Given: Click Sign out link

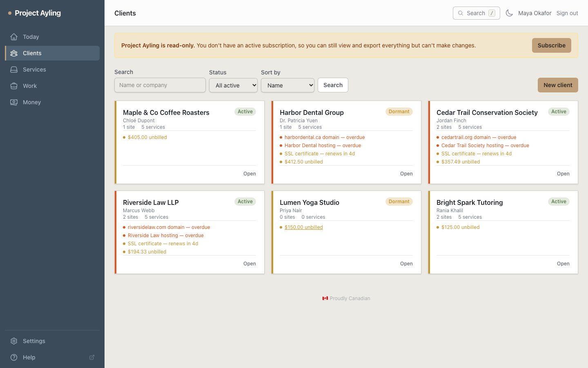Looking at the screenshot, I should click(x=567, y=13).
